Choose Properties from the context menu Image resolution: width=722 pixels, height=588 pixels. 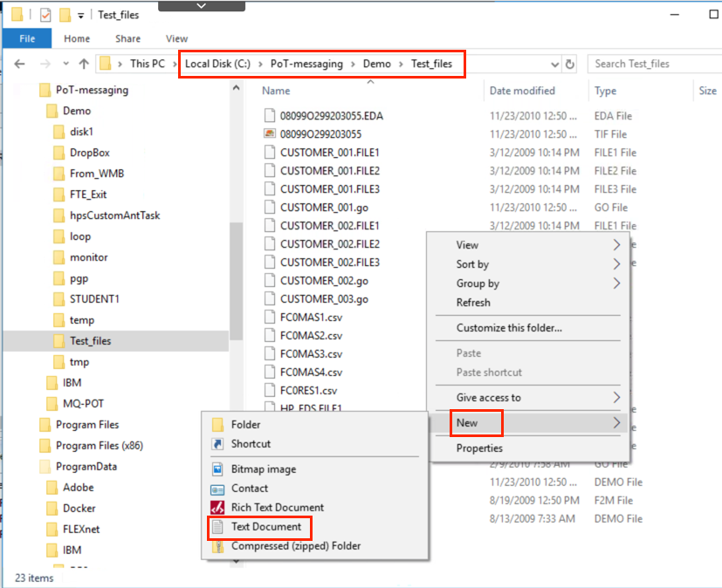[x=528, y=448]
